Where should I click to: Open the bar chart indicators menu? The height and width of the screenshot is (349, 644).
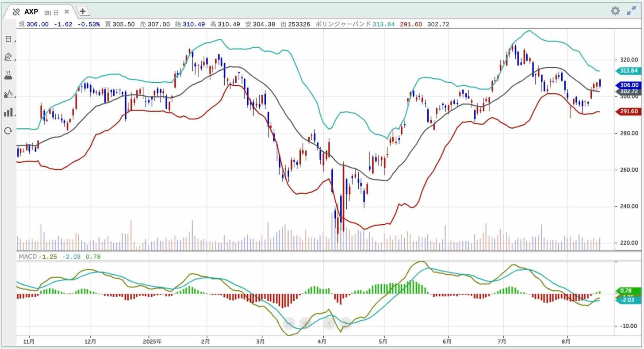(8, 112)
